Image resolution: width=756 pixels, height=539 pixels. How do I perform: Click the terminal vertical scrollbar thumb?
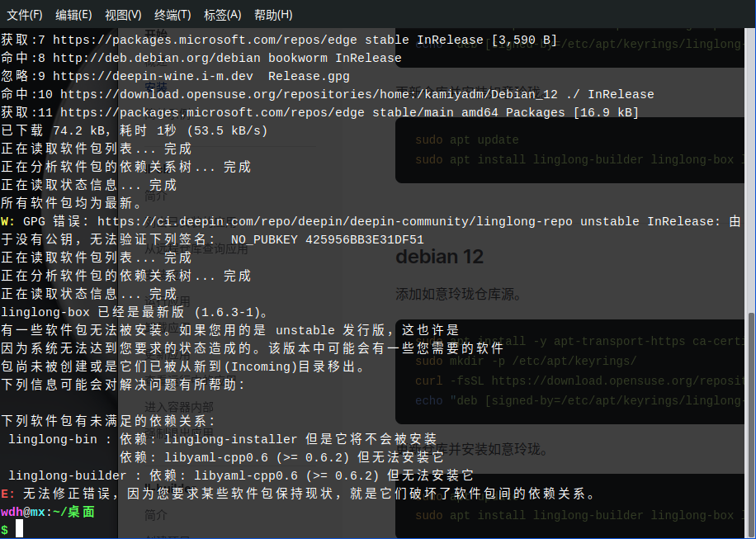[x=751, y=424]
